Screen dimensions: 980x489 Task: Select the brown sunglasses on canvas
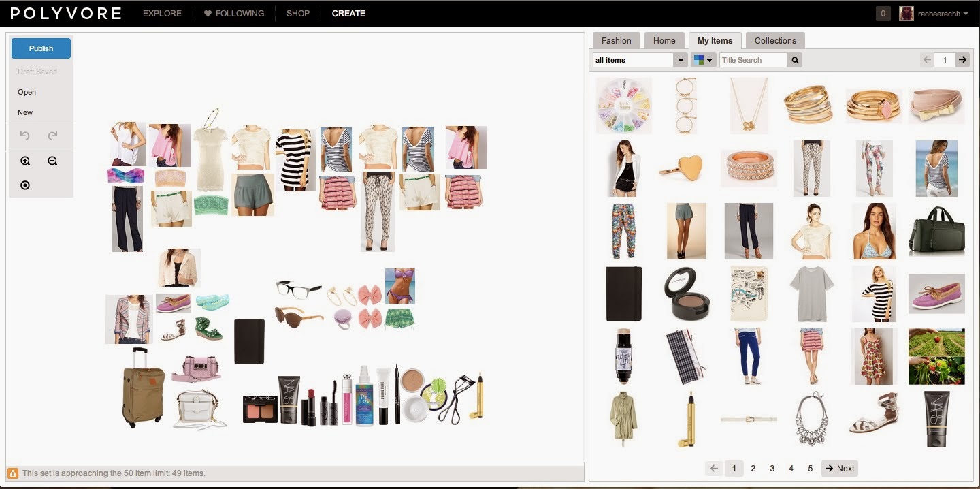[x=299, y=317]
